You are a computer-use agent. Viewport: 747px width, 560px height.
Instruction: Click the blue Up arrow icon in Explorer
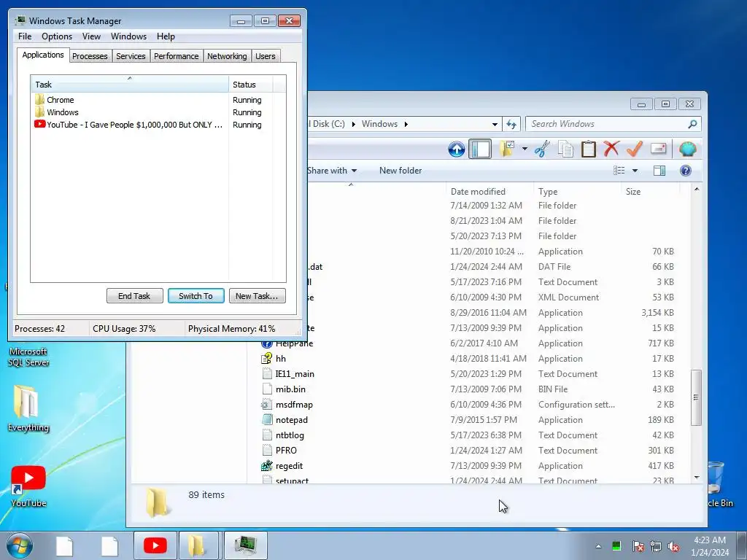click(457, 149)
